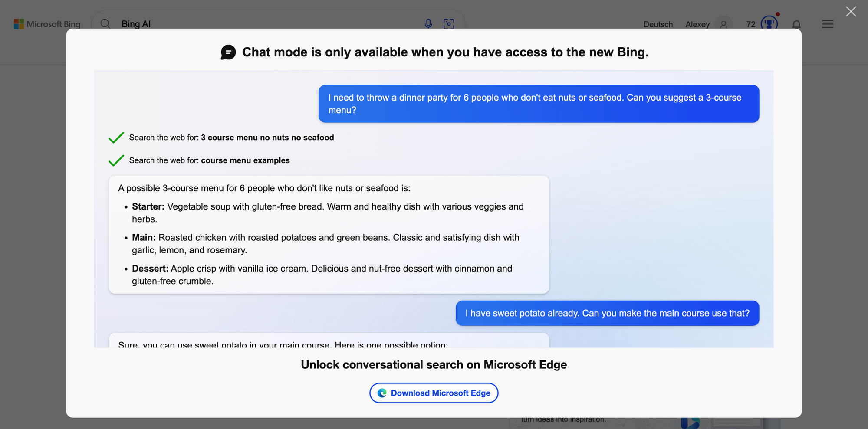Select the sweet potato chat message bubble
This screenshot has width=868, height=429.
607,313
